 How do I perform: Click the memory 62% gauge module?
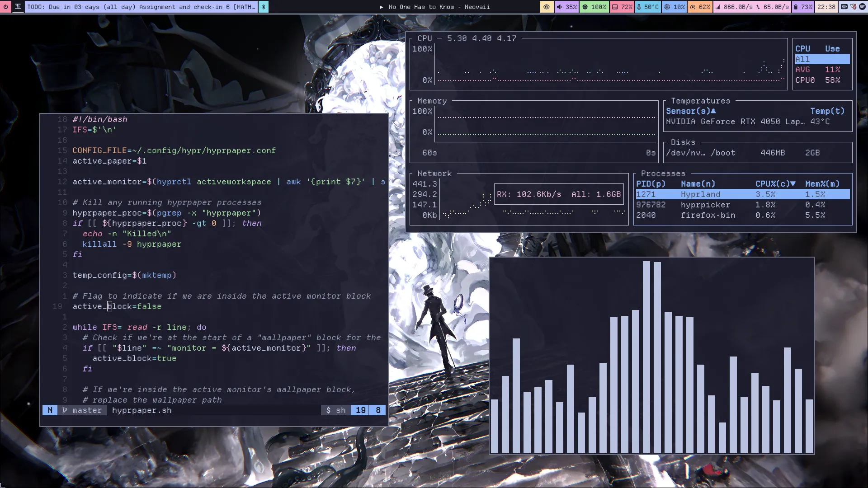(700, 7)
